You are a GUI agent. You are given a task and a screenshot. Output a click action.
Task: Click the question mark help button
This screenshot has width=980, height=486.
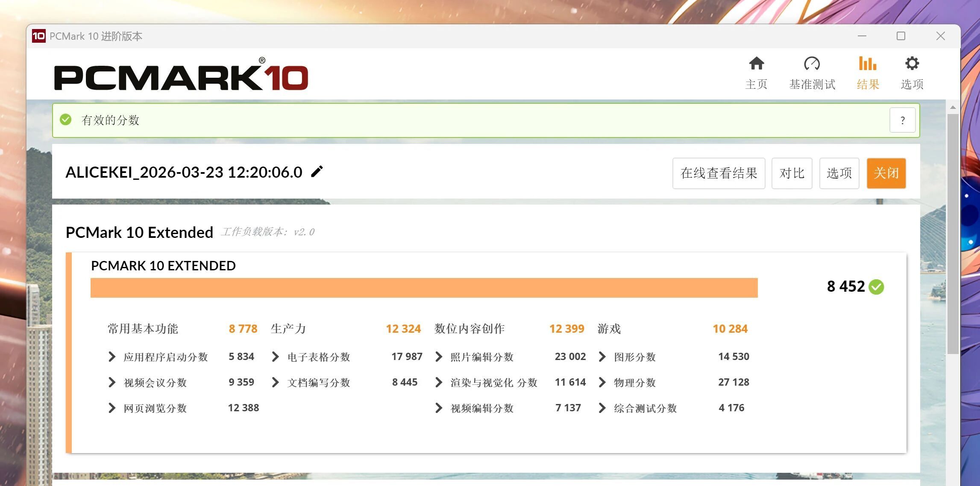(902, 120)
